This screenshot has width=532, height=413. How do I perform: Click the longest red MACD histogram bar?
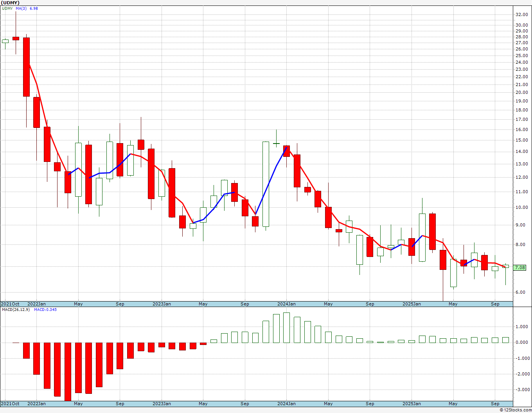tap(68, 372)
